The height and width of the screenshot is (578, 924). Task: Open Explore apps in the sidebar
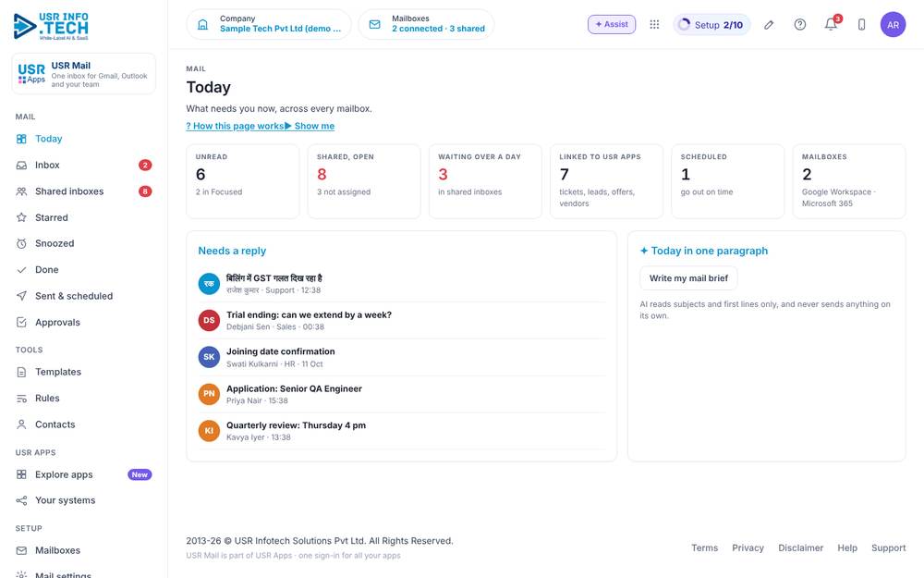pos(84,474)
